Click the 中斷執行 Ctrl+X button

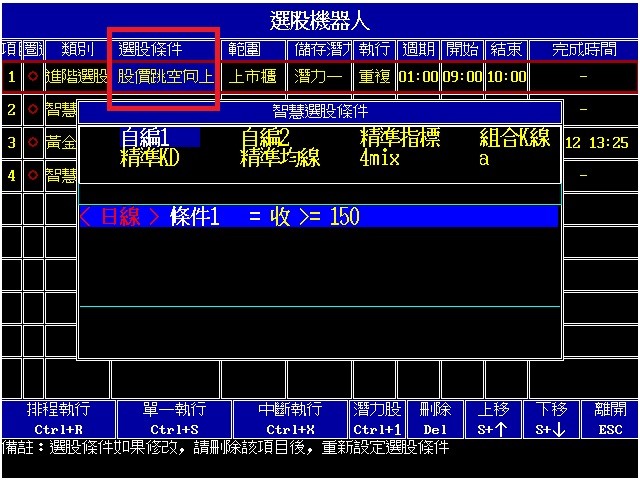tap(291, 419)
